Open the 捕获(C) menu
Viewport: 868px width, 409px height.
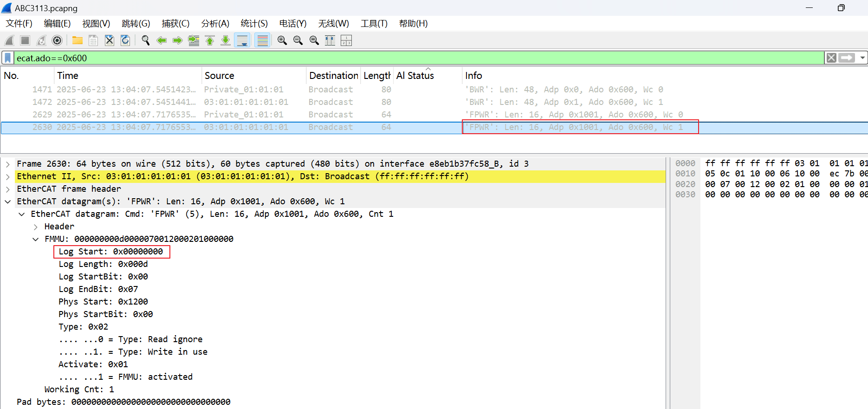(175, 24)
